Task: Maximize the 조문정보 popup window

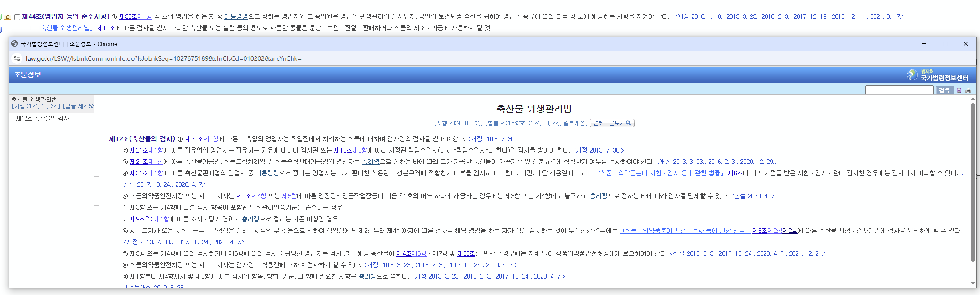Action: click(x=945, y=44)
